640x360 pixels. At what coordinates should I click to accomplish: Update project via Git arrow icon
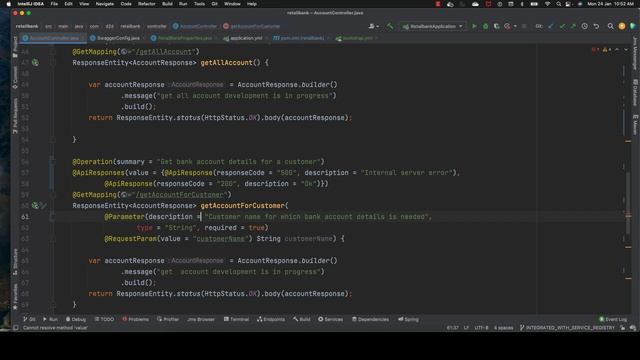tap(551, 26)
